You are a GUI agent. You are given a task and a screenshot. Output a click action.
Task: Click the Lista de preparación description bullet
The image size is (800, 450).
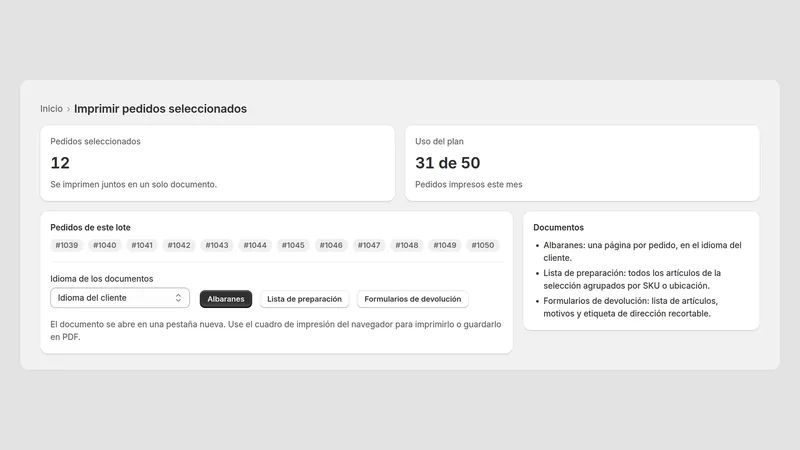point(632,279)
